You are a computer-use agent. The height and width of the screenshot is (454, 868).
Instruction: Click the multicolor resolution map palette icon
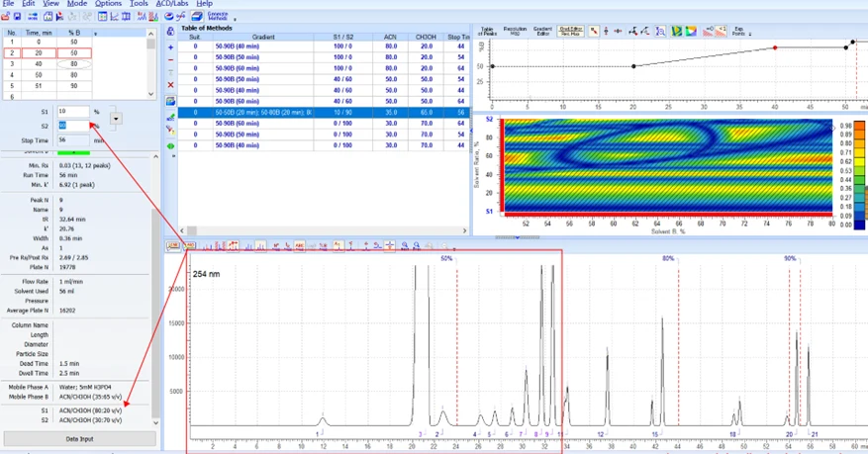tap(692, 32)
